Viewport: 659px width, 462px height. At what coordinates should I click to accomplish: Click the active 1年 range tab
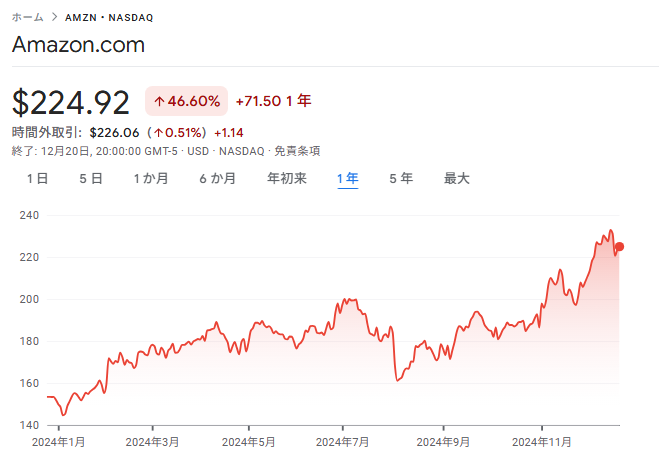point(348,179)
